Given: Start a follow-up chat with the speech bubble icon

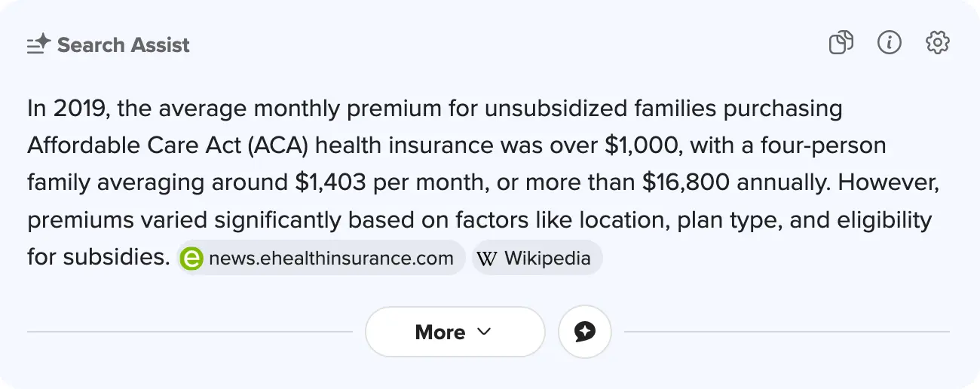Looking at the screenshot, I should (585, 332).
